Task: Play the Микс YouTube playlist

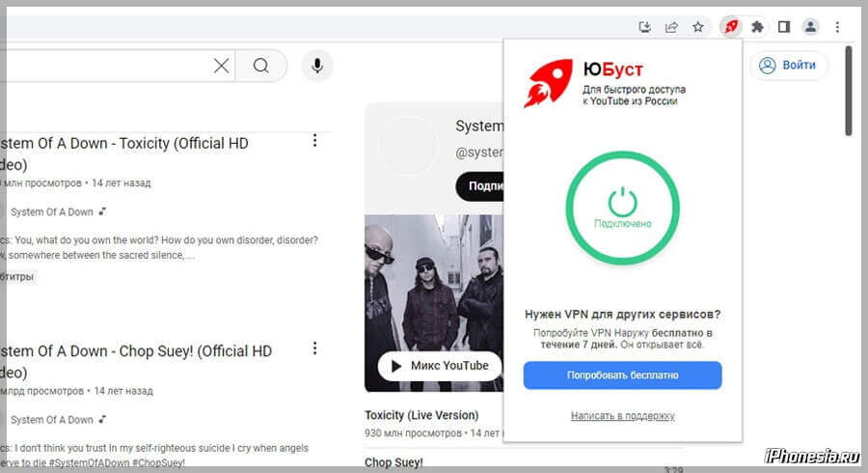Action: pos(440,366)
